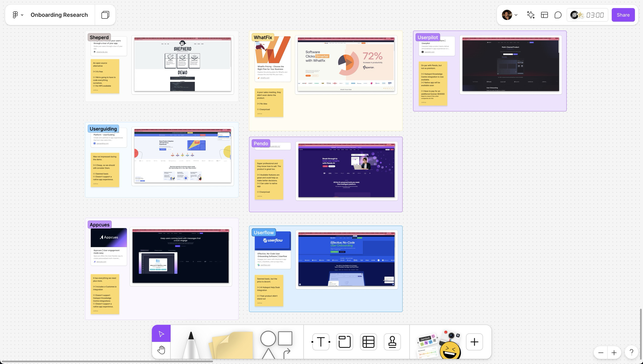643x364 pixels.
Task: Open more tools plus button
Action: tap(474, 342)
